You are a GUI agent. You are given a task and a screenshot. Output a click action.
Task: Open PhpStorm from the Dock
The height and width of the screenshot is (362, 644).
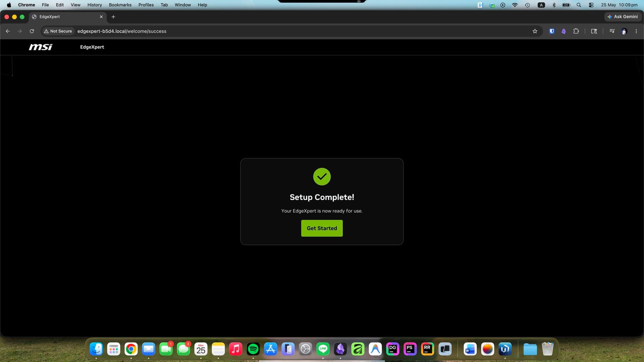[x=410, y=349]
